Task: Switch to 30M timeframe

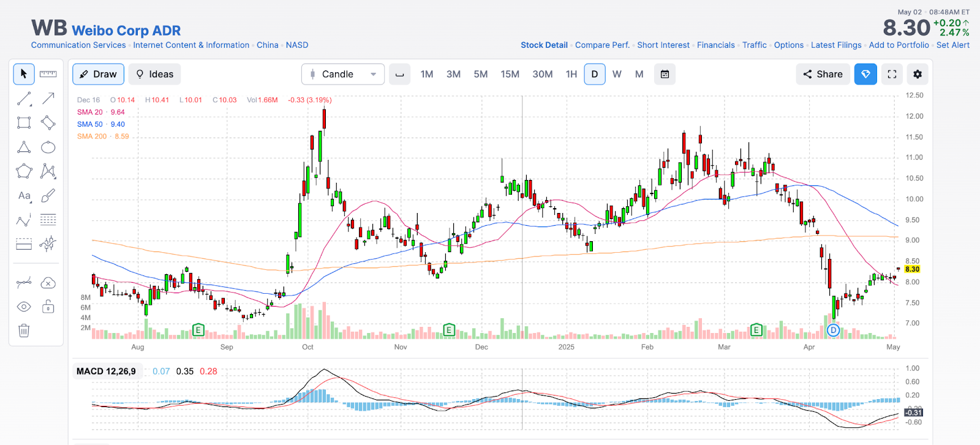Action: (543, 74)
